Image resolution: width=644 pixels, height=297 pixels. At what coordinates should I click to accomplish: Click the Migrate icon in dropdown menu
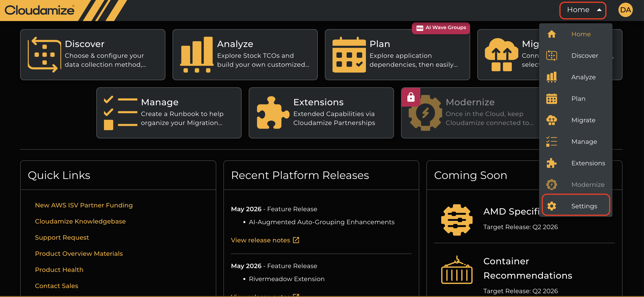[x=551, y=120]
